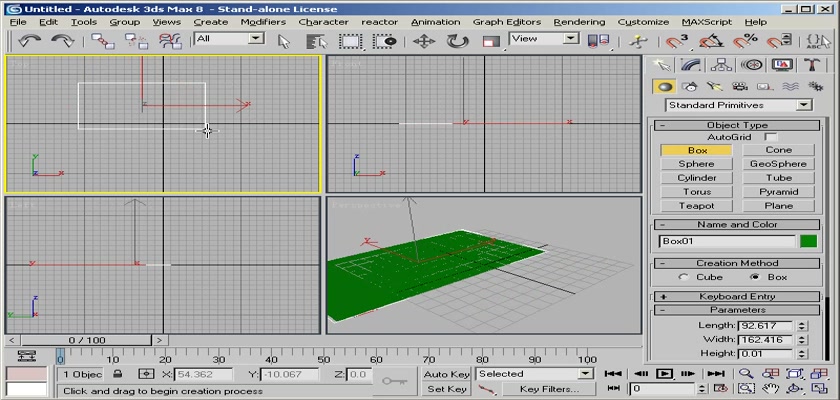Select the Space Warps category icon
Viewport: 840px width, 400px height.
click(790, 87)
